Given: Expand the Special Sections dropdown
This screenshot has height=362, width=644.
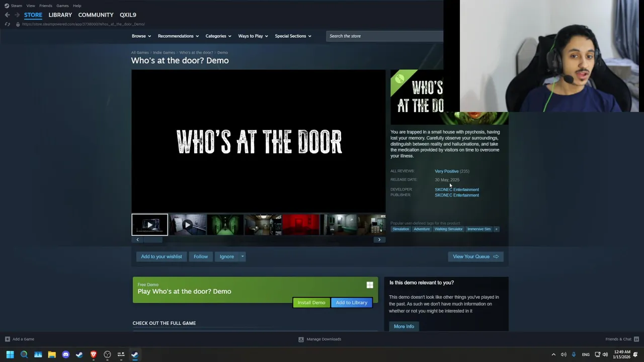Looking at the screenshot, I should tap(293, 36).
